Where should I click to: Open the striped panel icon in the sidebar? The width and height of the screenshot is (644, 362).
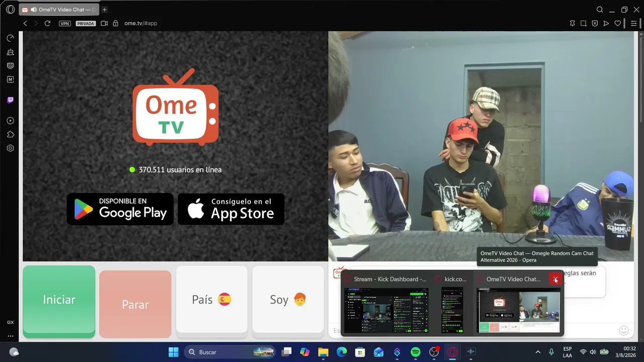click(x=10, y=65)
